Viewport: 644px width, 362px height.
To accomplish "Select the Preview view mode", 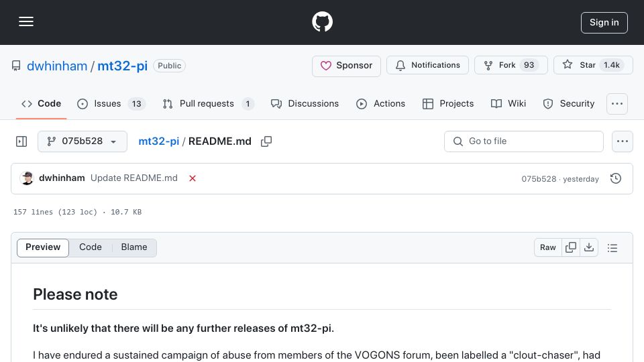I will [43, 247].
